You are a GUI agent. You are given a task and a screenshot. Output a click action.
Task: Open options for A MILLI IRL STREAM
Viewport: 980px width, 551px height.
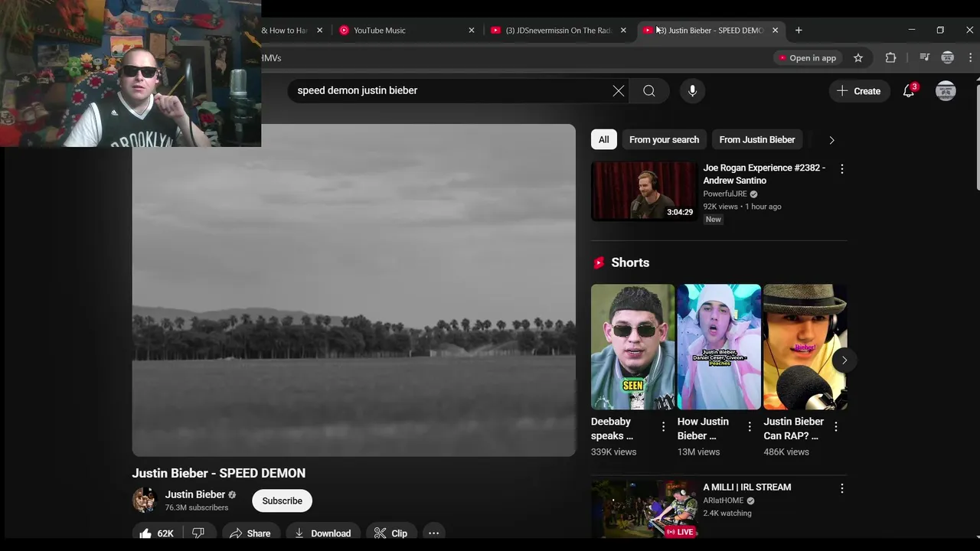tap(842, 488)
